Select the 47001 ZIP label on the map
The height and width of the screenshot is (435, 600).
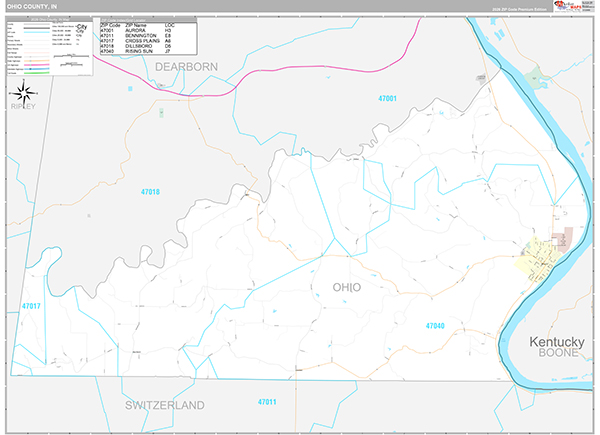click(x=388, y=98)
